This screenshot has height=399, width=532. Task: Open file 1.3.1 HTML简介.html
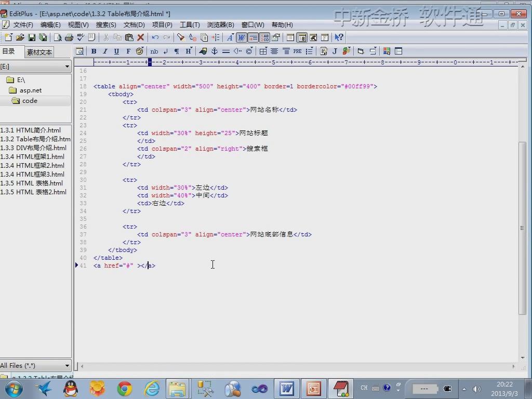point(31,130)
